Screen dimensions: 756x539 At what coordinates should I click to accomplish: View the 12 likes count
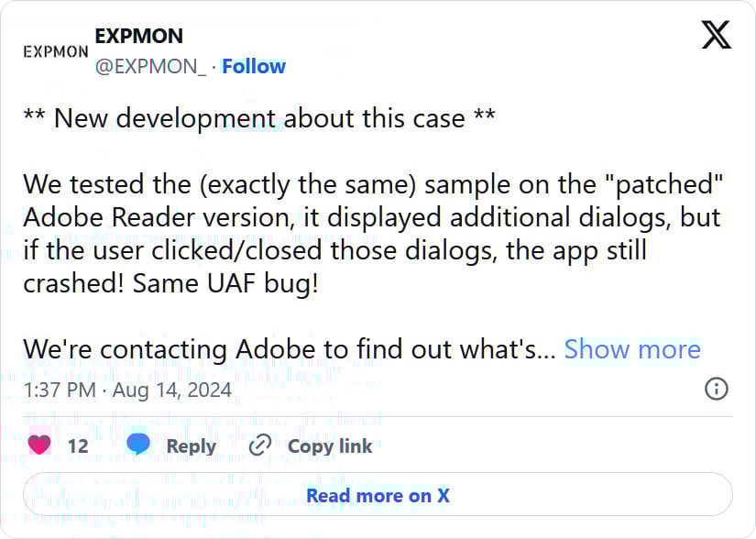click(x=78, y=445)
